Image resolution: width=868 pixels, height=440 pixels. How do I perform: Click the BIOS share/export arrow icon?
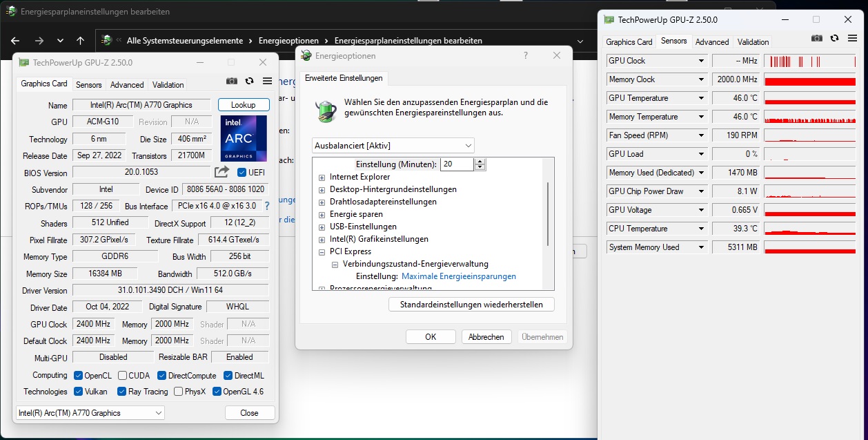point(221,172)
